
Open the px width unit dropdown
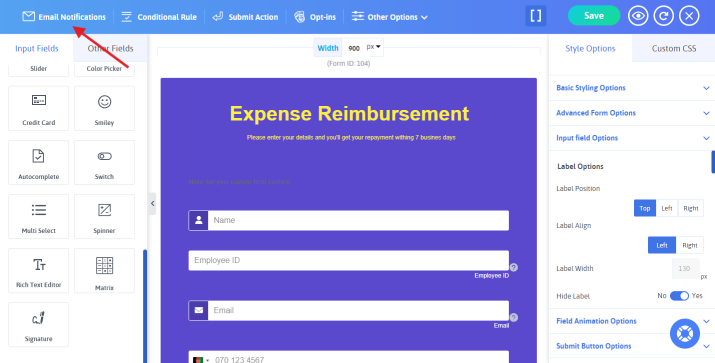(x=374, y=47)
